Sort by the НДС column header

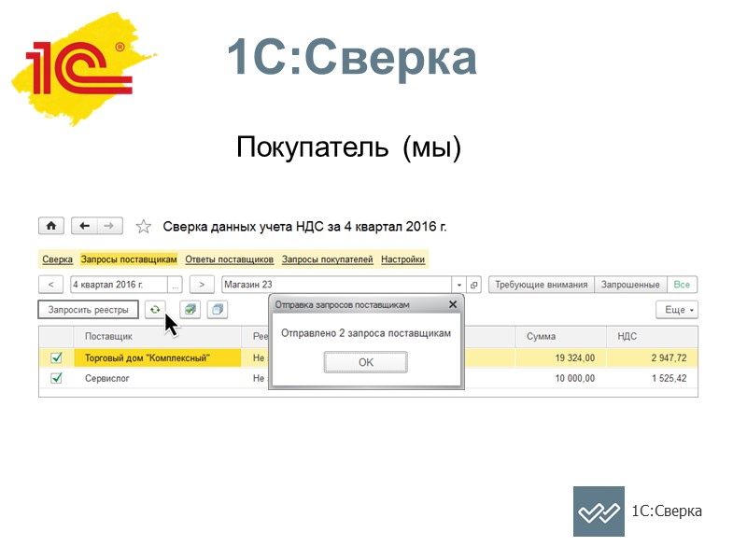tap(652, 336)
